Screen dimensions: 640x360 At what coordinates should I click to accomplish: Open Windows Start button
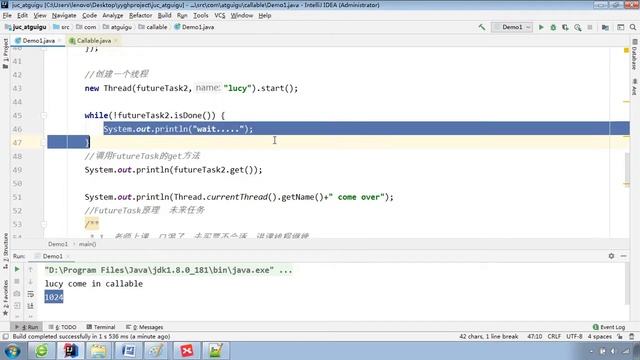coord(12,351)
